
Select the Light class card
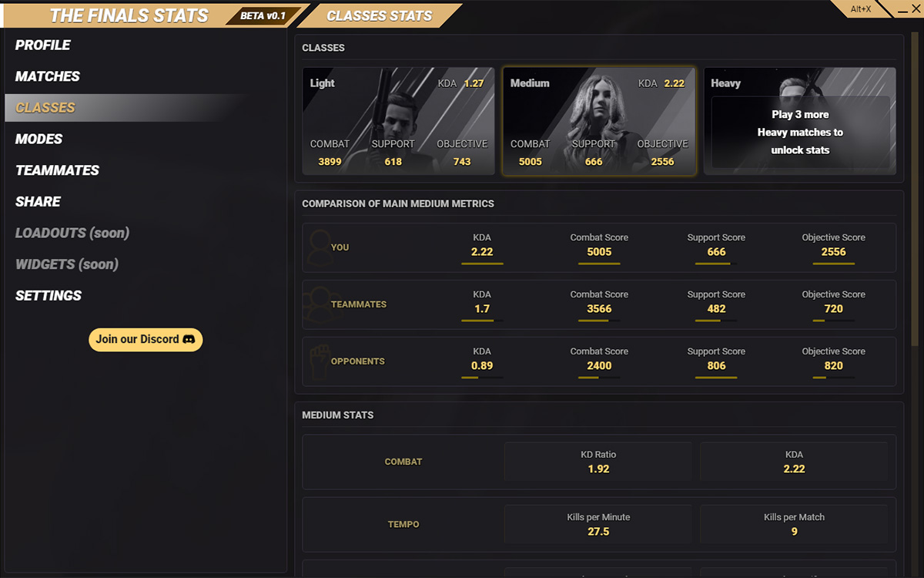398,121
